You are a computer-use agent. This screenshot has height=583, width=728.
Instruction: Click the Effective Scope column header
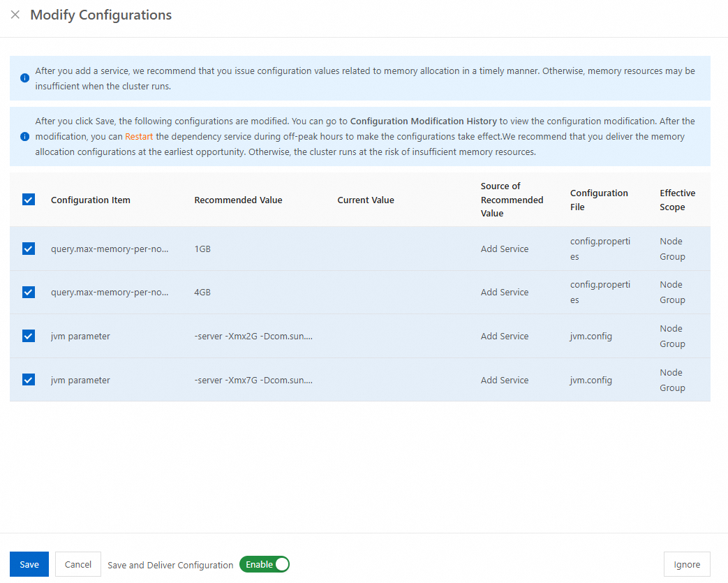coord(677,200)
